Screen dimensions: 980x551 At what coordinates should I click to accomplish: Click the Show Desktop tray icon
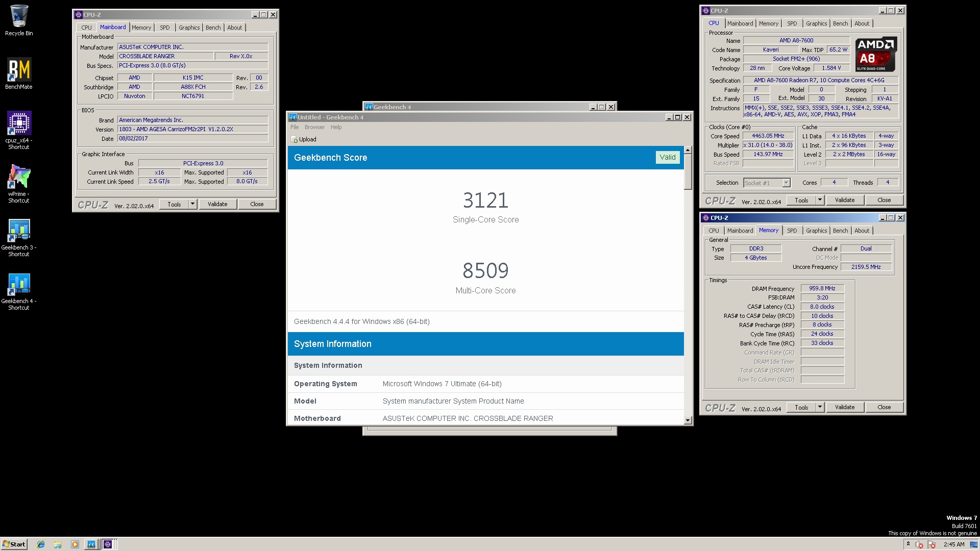[974, 544]
